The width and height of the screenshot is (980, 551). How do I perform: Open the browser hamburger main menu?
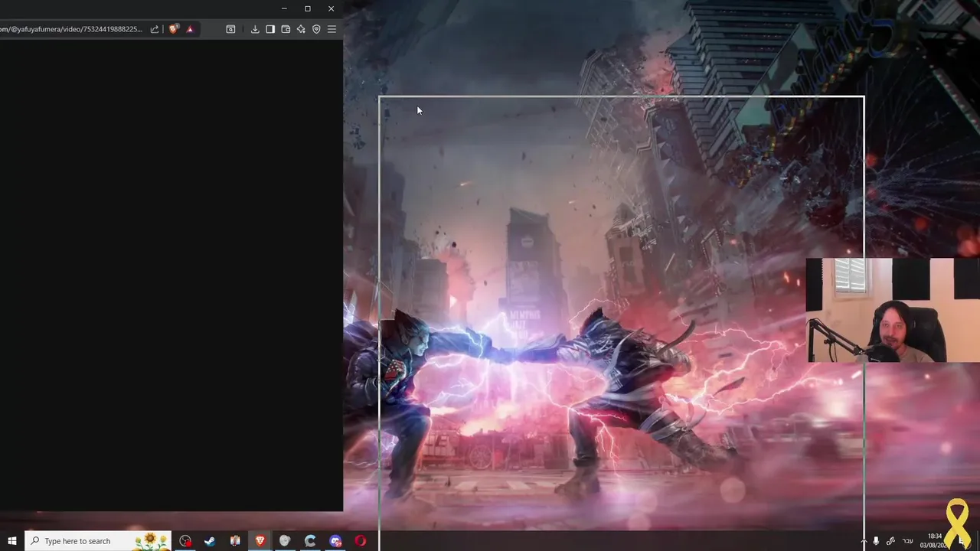[332, 29]
